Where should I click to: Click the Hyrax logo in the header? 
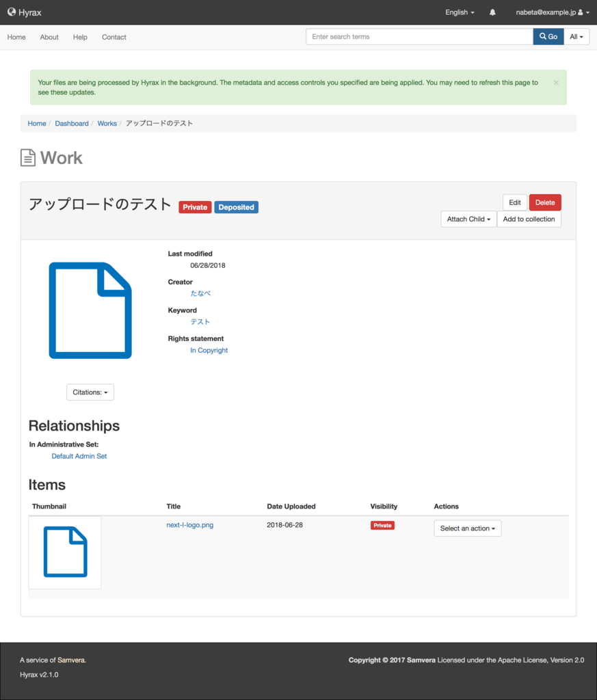coord(24,12)
